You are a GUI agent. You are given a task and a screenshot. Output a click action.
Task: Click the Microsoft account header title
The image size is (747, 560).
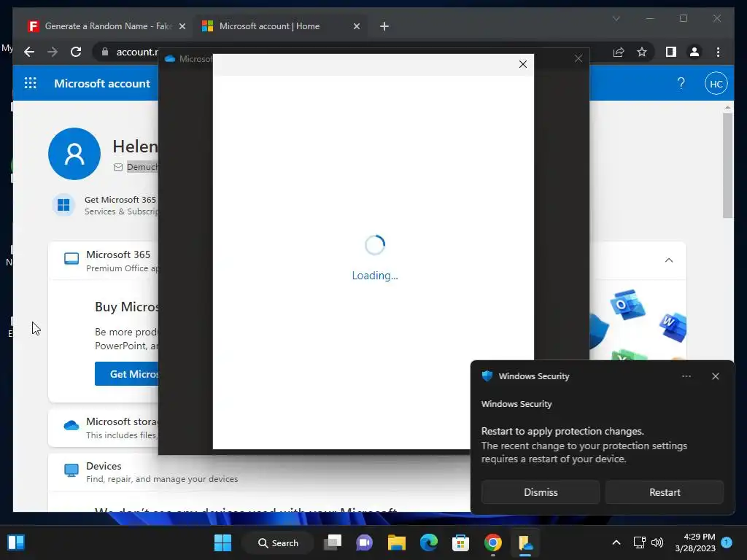click(x=102, y=83)
